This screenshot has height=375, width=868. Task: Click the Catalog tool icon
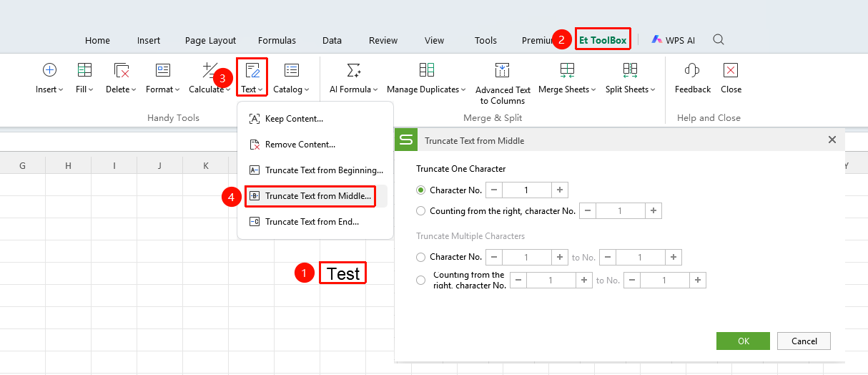[x=292, y=69]
